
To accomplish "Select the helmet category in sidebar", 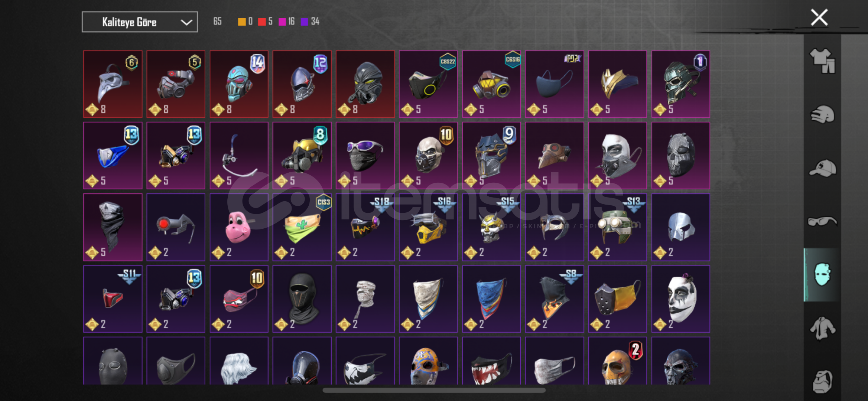I will point(822,114).
